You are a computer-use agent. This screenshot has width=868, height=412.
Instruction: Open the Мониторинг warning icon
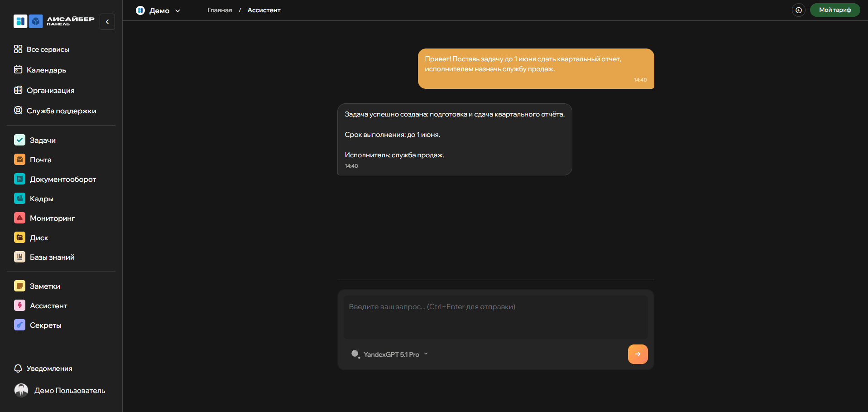click(x=19, y=218)
